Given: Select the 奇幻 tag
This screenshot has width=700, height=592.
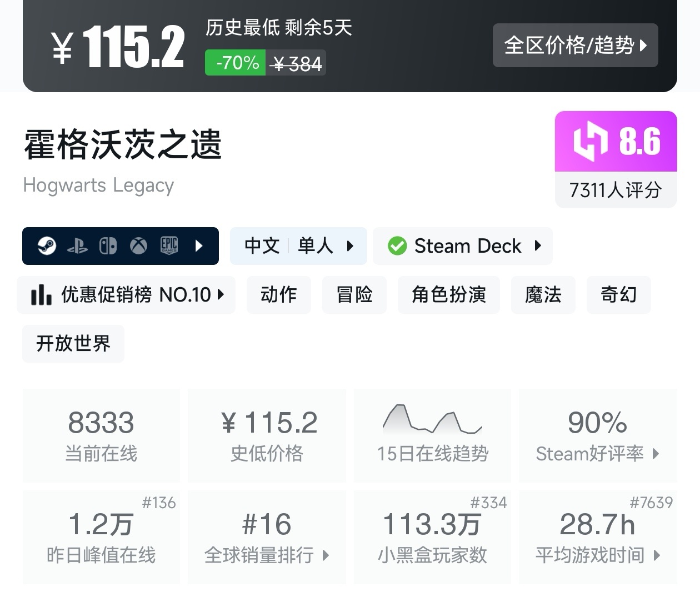Looking at the screenshot, I should coord(619,294).
